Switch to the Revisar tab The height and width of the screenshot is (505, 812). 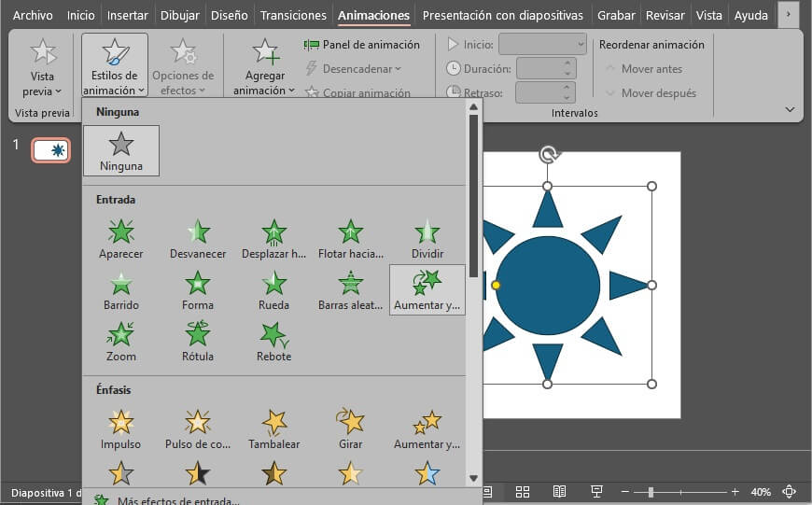tap(665, 16)
